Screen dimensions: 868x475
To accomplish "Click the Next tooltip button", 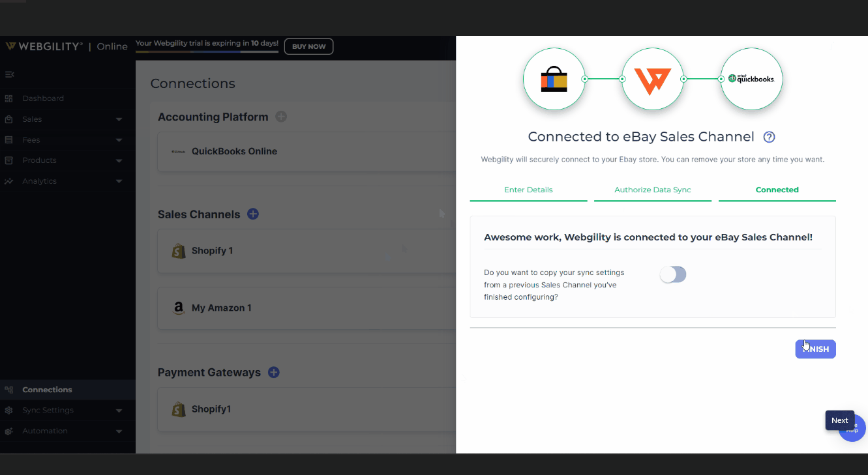I will point(840,420).
